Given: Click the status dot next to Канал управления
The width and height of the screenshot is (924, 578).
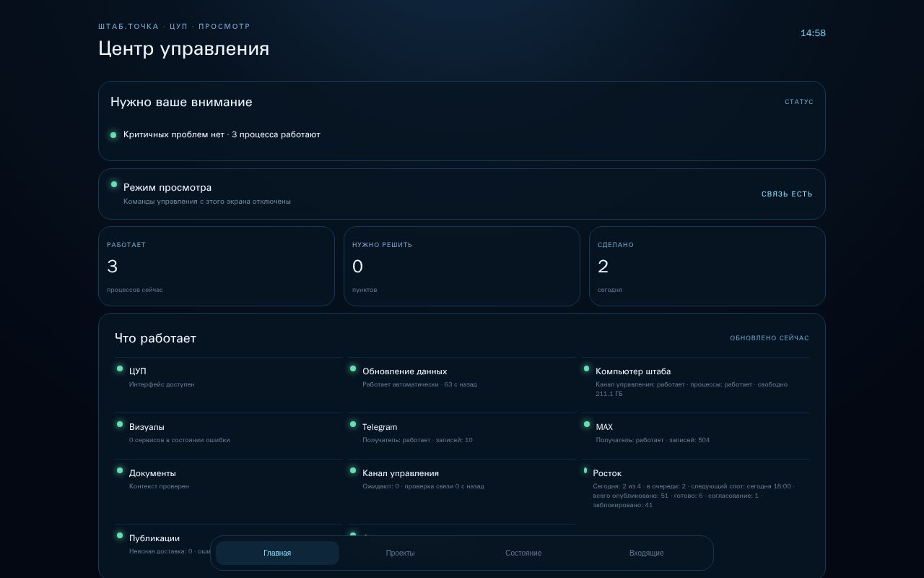Looking at the screenshot, I should point(353,470).
